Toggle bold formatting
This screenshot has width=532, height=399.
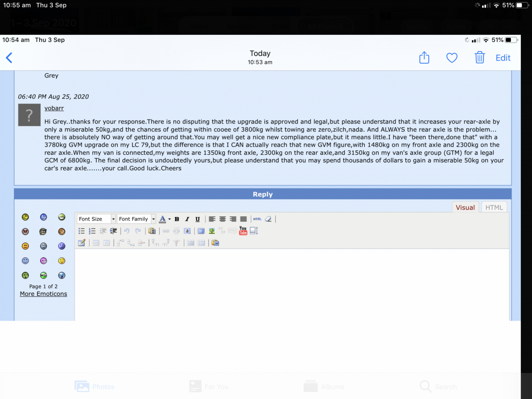(x=177, y=219)
